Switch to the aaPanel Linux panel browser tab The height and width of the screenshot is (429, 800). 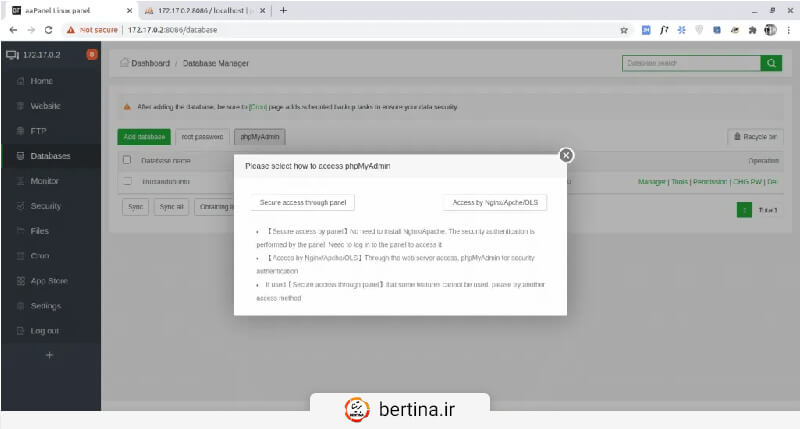(71, 10)
